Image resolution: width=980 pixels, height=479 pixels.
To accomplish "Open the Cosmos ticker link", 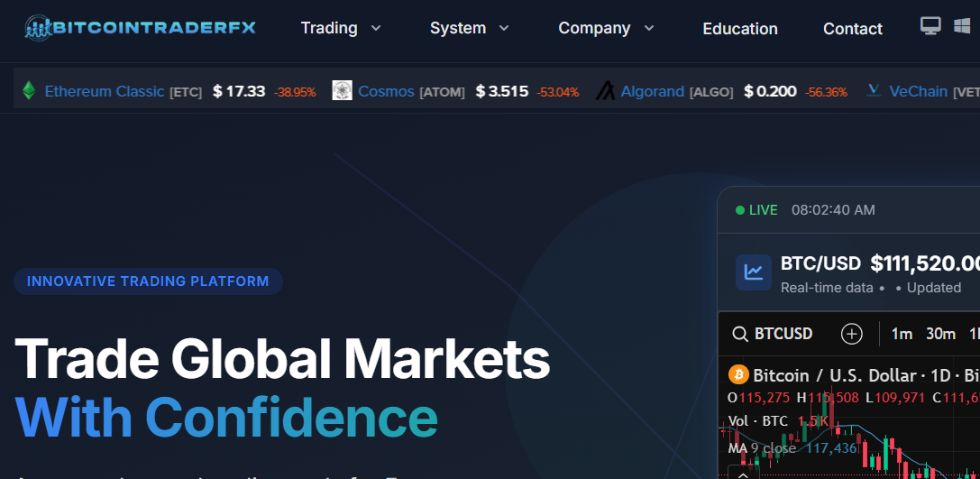I will click(386, 91).
